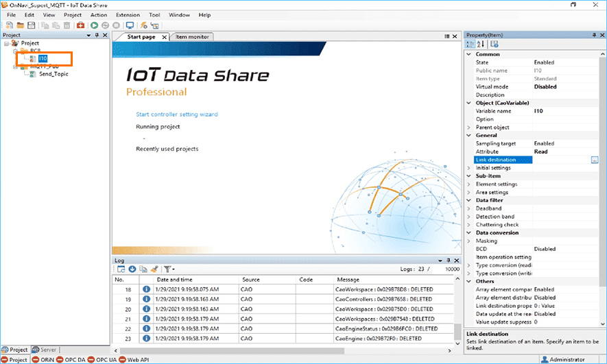Open the log filter funnel dropdown

point(169,269)
